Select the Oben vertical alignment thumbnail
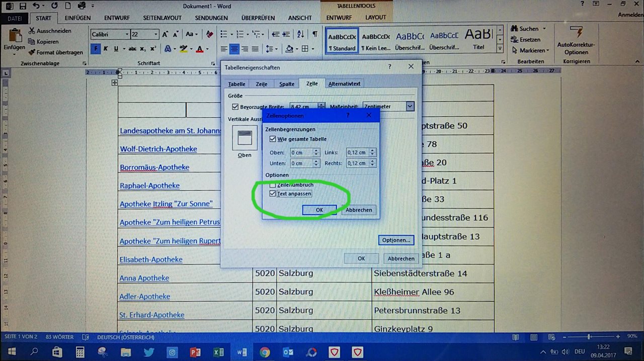The height and width of the screenshot is (361, 644). 245,137
